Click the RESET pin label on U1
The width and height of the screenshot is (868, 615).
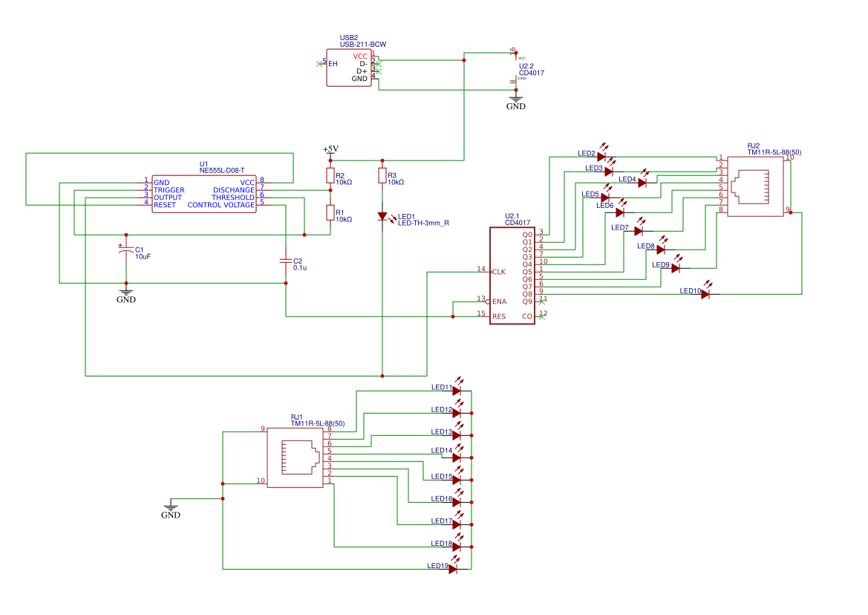point(165,205)
